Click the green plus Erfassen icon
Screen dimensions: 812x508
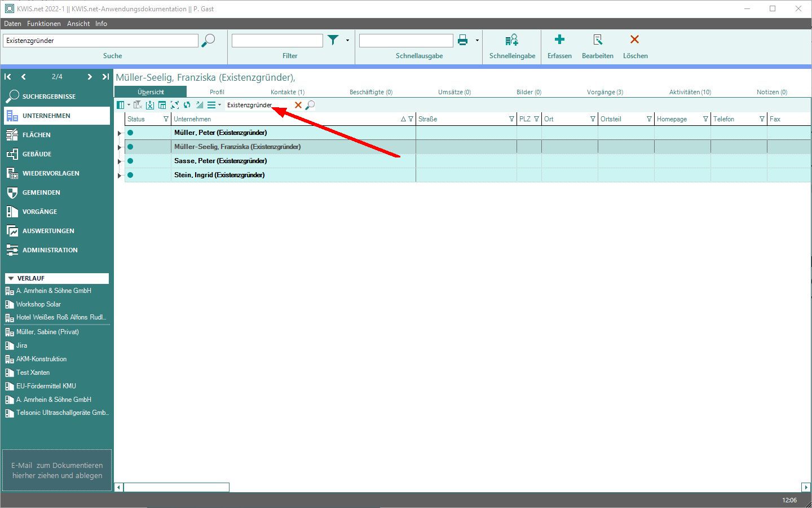(x=559, y=40)
